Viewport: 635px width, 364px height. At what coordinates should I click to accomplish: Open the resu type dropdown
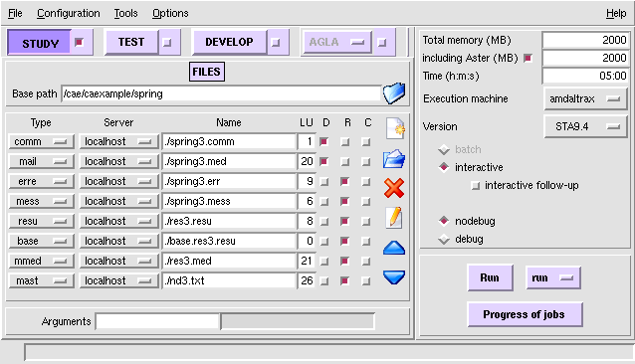pyautogui.click(x=42, y=221)
